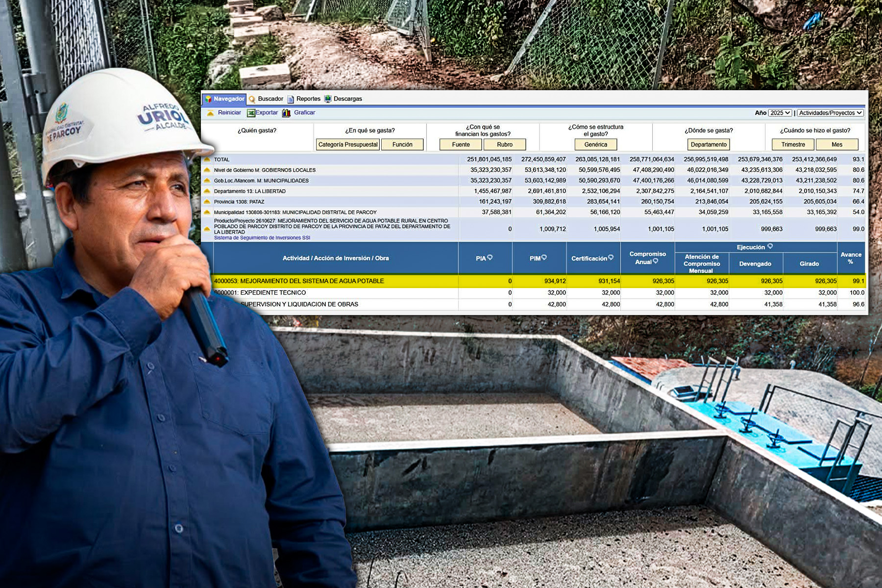Click the arrow icon beside Departamento 13 row
The height and width of the screenshot is (588, 882).
[207, 191]
